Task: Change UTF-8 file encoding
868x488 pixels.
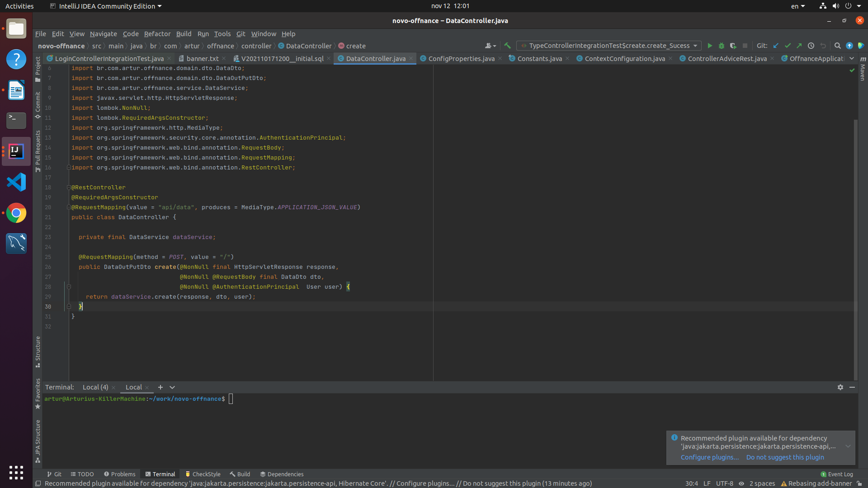Action: [x=725, y=483]
